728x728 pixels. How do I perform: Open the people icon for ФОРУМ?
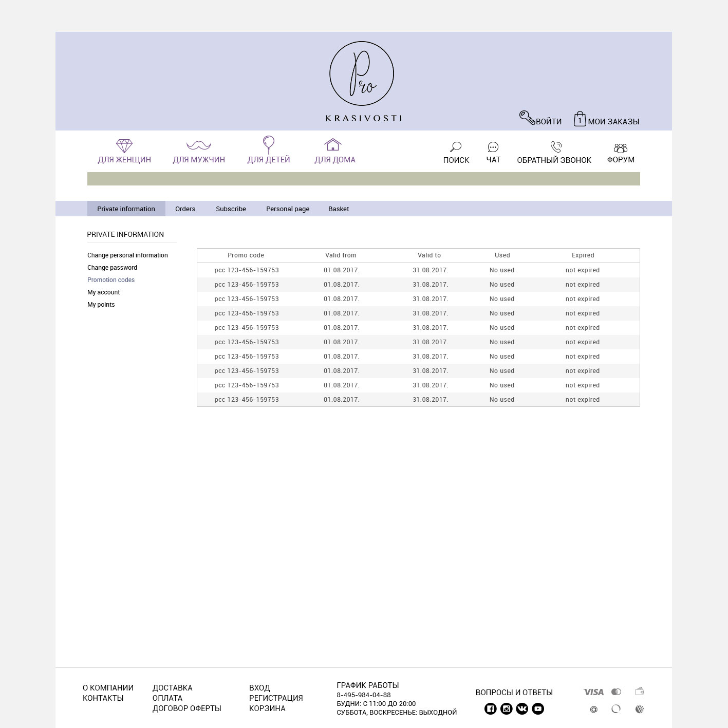tap(621, 148)
